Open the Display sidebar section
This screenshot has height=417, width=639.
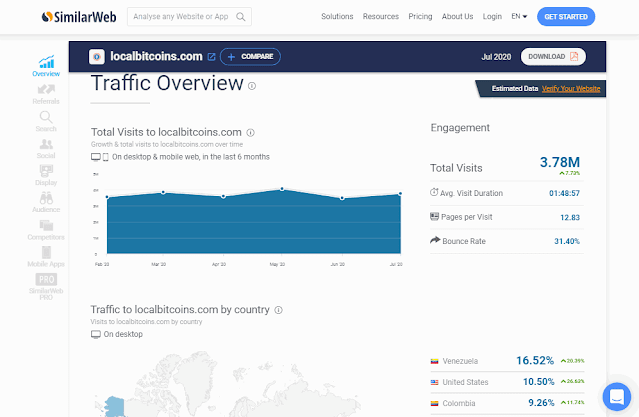[46, 175]
